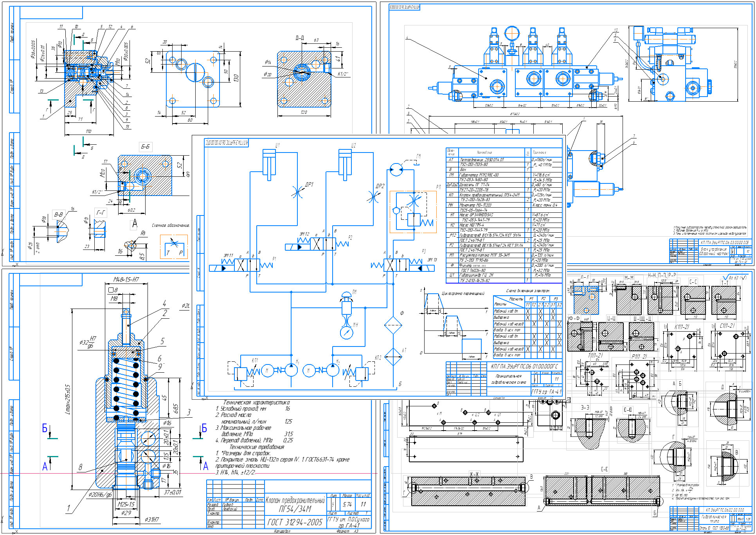Click the К1(1-2) view label

pyautogui.click(x=682, y=327)
